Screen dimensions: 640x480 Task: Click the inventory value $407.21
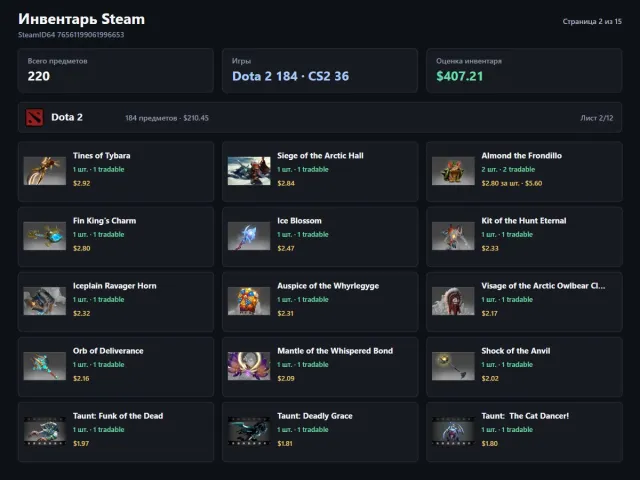coord(460,76)
